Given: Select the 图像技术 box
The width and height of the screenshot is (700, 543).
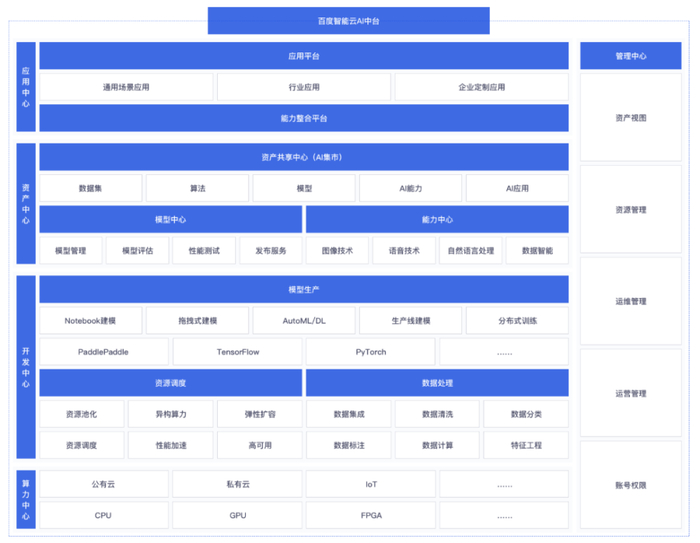Looking at the screenshot, I should click(338, 251).
